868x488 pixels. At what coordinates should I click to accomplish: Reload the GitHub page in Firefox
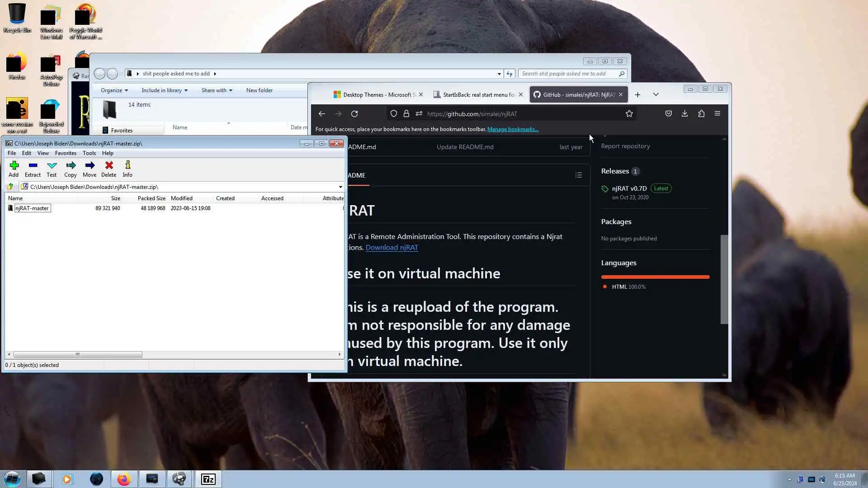point(354,114)
